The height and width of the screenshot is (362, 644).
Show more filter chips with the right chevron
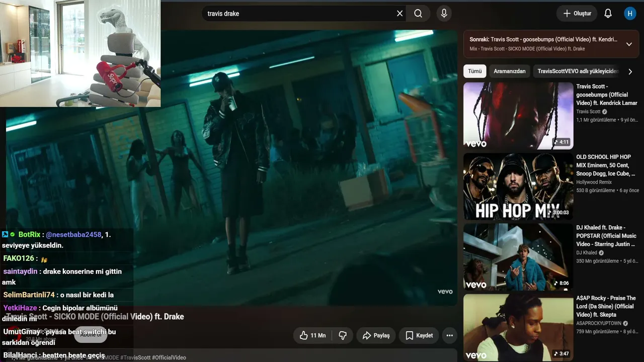[630, 71]
